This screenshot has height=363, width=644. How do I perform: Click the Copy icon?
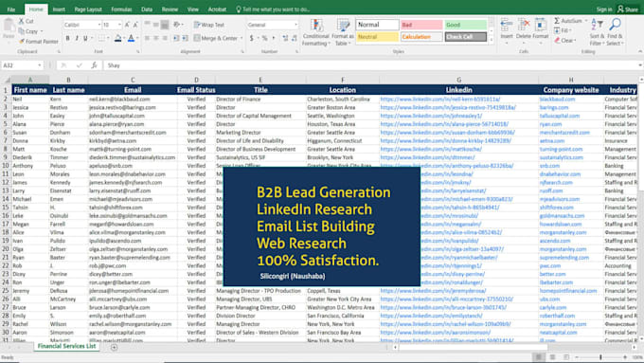(22, 31)
